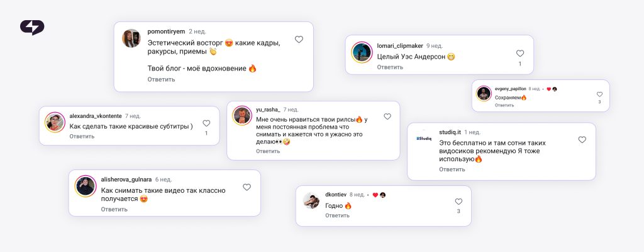The width and height of the screenshot is (644, 252).
Task: Reply to lomari_clipmaker's Wes Anderson comment
Action: pyautogui.click(x=390, y=67)
